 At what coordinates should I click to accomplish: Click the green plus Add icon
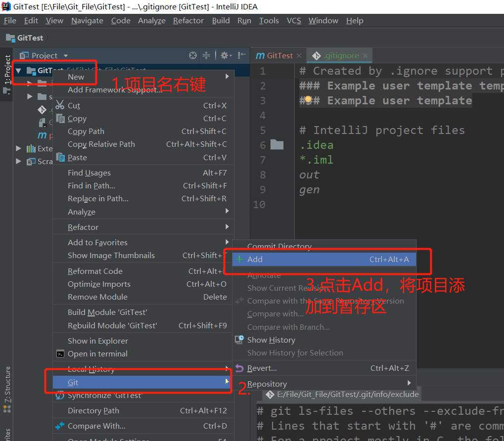(239, 259)
